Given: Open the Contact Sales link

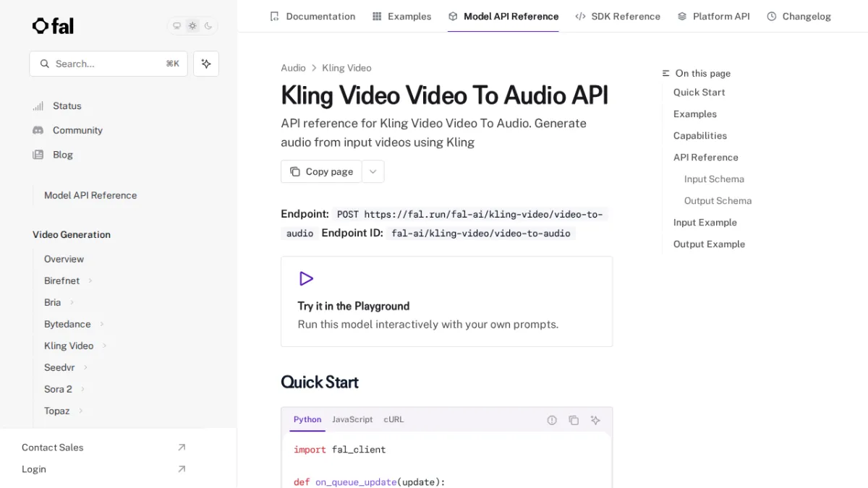Looking at the screenshot, I should (x=52, y=448).
